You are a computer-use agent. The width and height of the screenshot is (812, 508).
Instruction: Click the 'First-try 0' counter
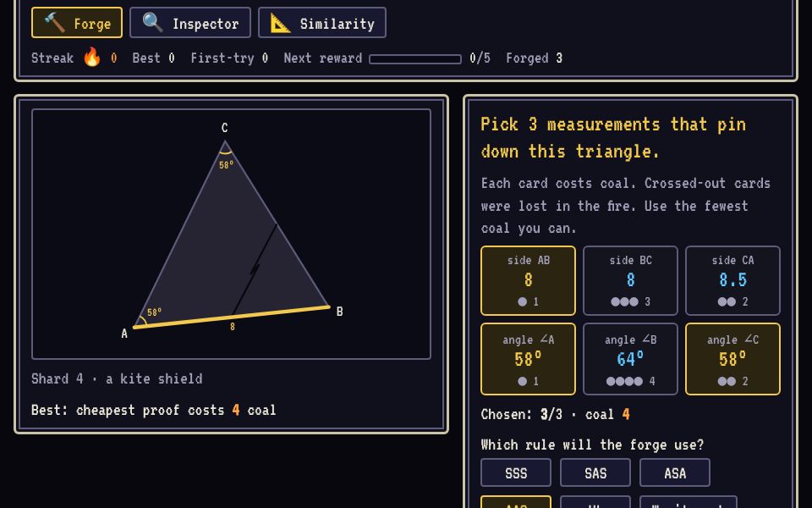point(229,58)
